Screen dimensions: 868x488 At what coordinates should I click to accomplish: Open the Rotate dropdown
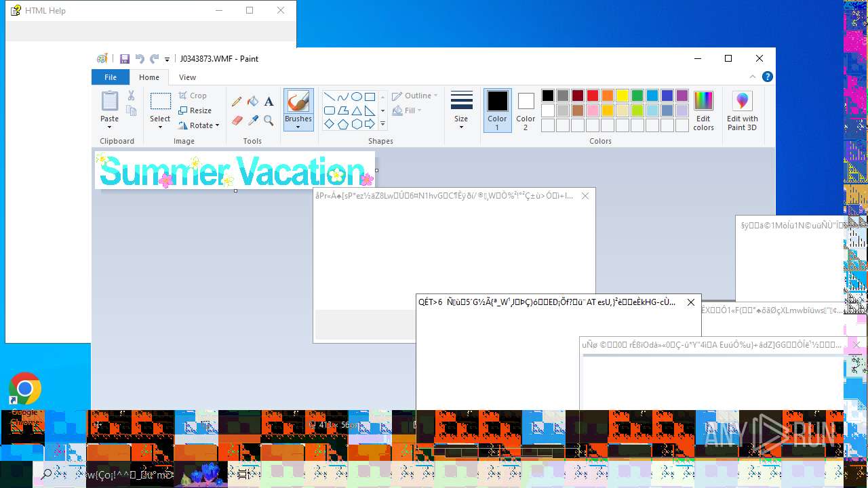[199, 125]
